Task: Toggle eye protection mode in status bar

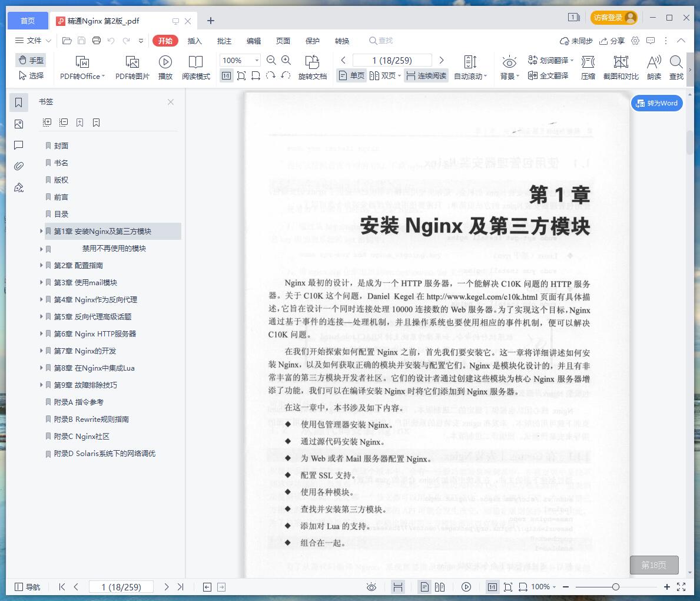Action: pyautogui.click(x=371, y=587)
